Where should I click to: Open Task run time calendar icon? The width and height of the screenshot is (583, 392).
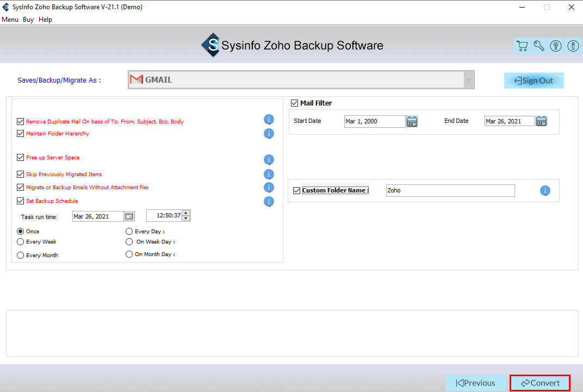[129, 216]
